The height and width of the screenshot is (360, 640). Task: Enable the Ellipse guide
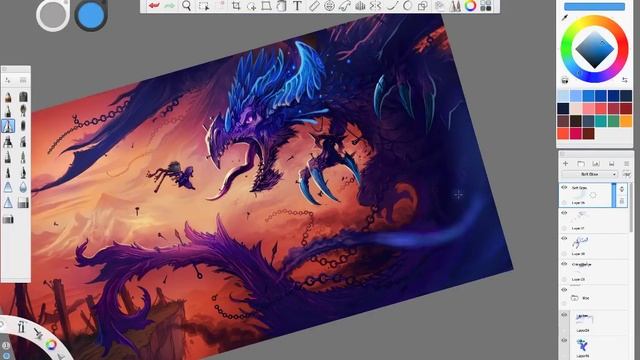(329, 6)
